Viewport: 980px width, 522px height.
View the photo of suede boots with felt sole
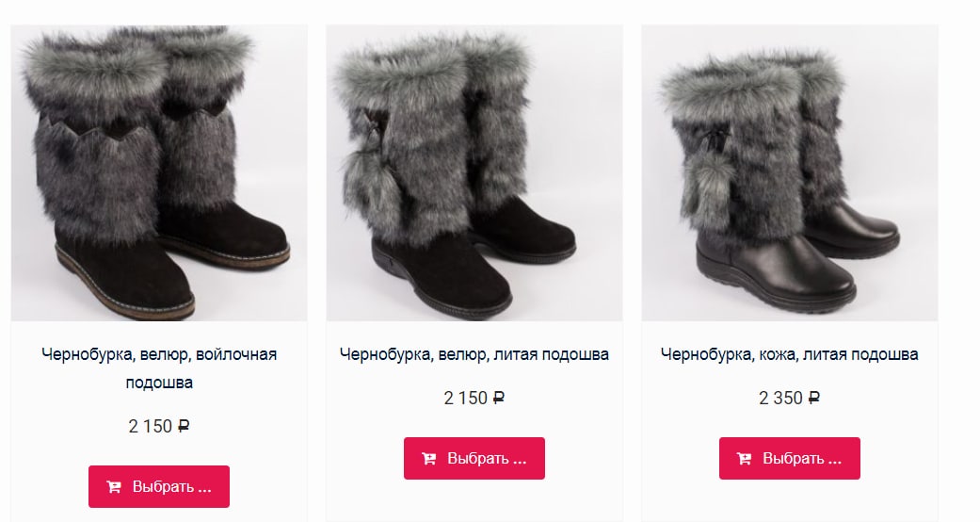(x=159, y=173)
